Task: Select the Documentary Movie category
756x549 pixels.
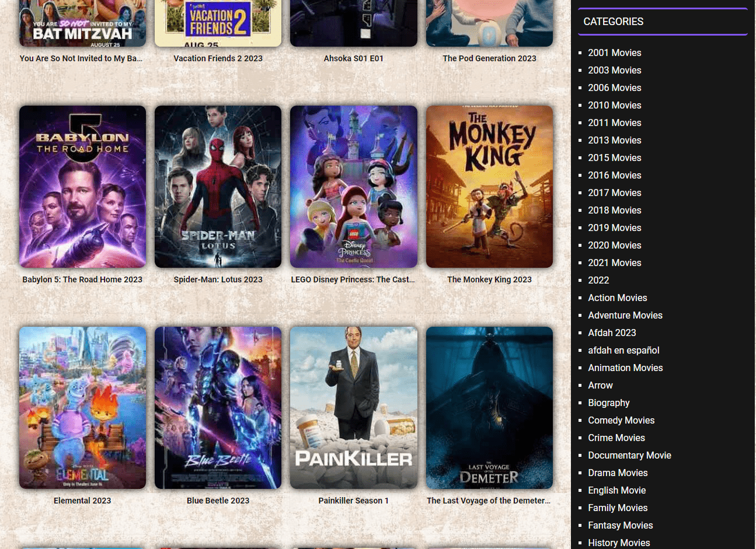Action: coord(629,455)
